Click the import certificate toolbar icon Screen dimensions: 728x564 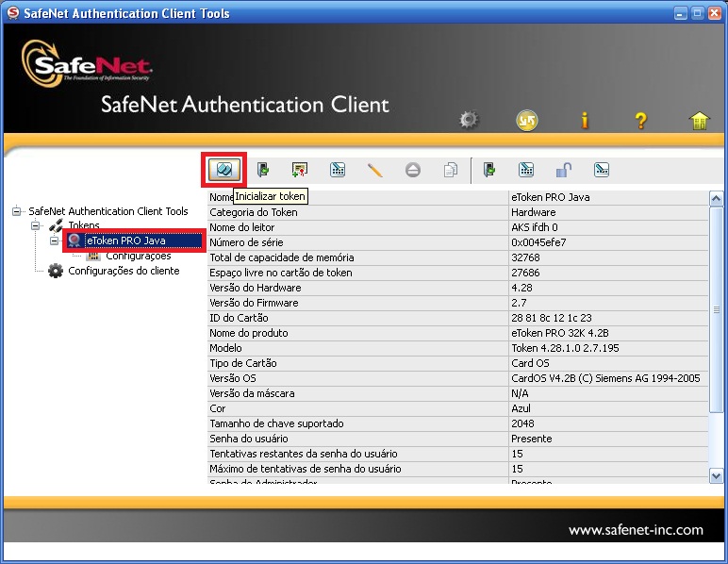pos(300,170)
